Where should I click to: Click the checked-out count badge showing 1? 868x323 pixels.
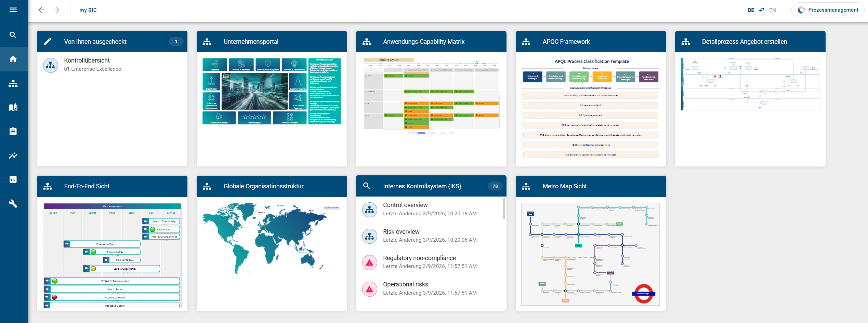pos(176,41)
